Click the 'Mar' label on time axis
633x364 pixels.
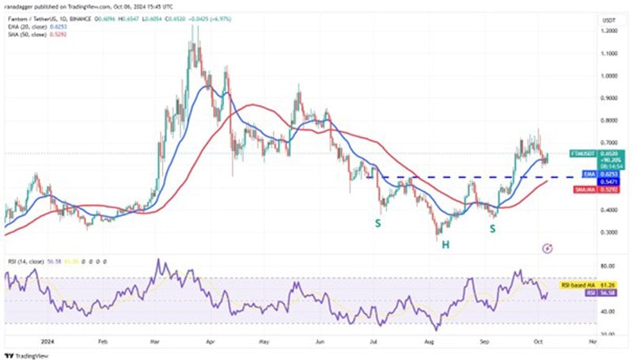tap(154, 342)
